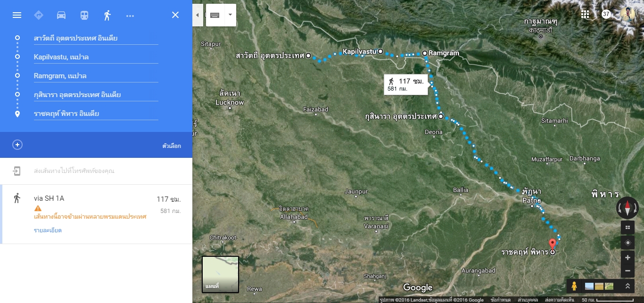This screenshot has width=644, height=303.
Task: Choose recommended travel mode diamond icon
Action: tap(39, 15)
